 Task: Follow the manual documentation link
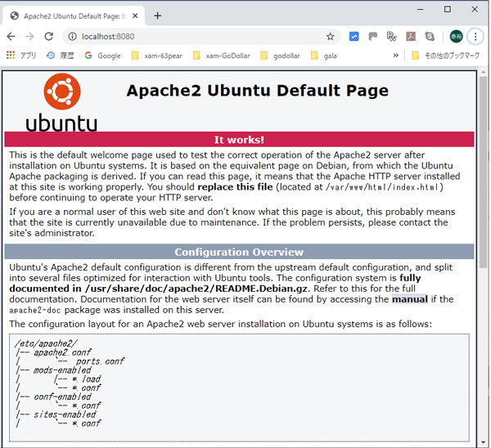[410, 299]
